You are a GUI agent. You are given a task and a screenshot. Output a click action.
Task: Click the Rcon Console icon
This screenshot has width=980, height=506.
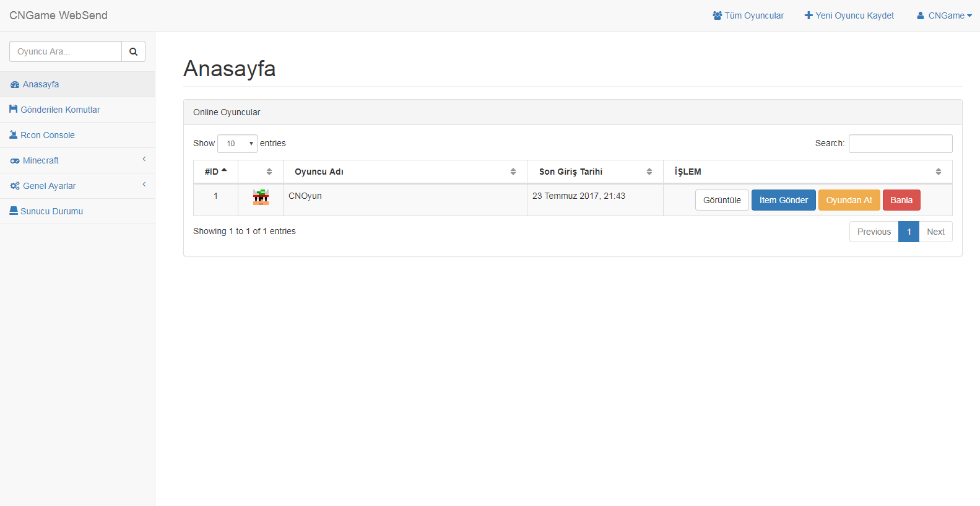tap(14, 134)
